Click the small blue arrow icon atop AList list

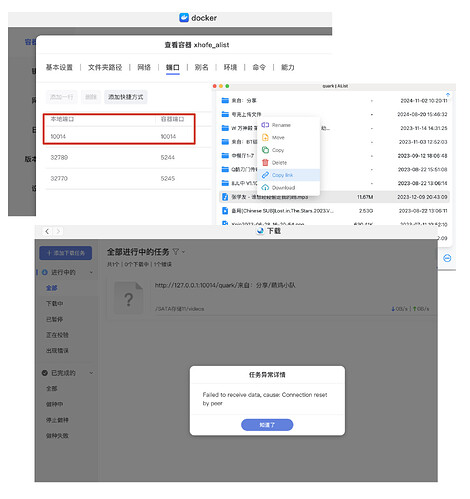[448, 95]
